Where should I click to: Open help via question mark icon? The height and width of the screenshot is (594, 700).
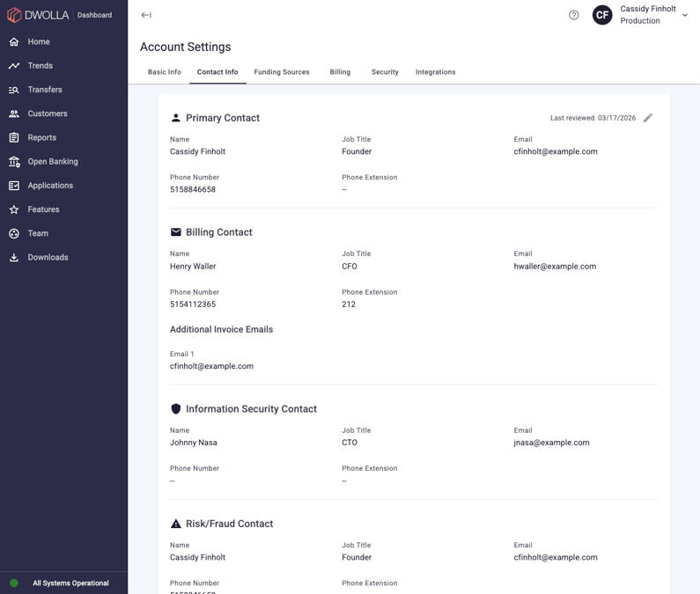pyautogui.click(x=574, y=15)
